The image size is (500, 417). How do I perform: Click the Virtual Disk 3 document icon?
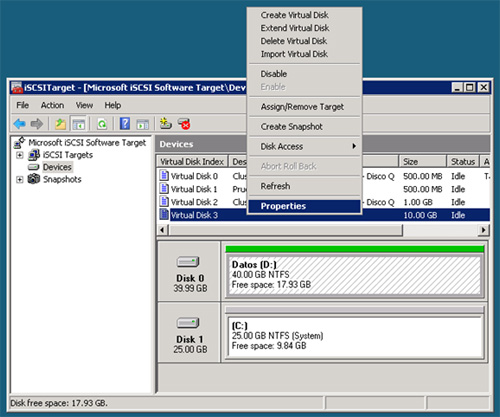tap(164, 214)
